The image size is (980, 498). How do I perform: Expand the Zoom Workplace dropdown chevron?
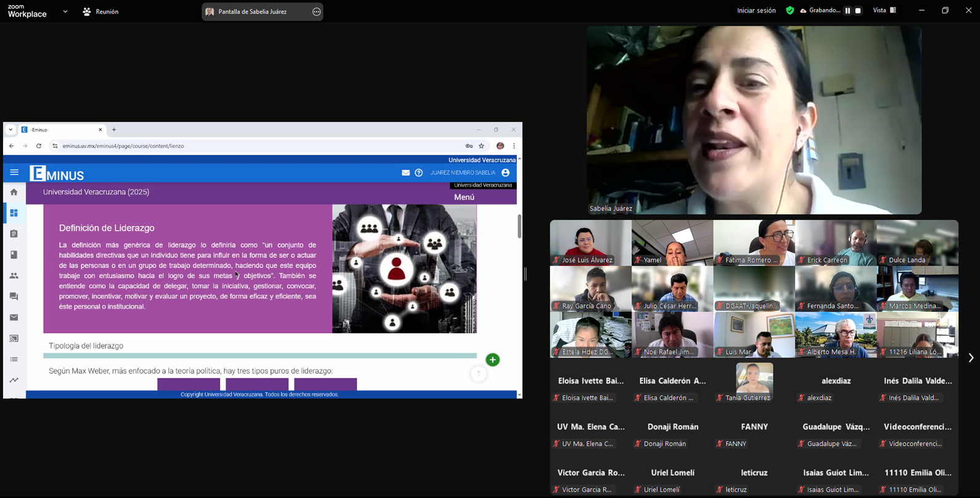click(65, 12)
